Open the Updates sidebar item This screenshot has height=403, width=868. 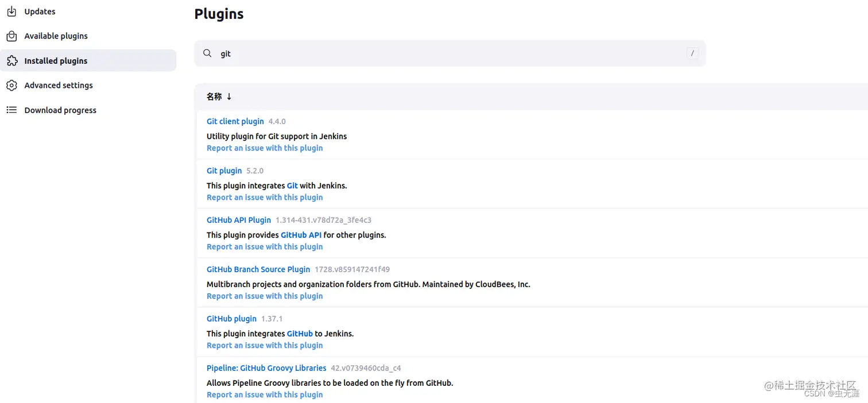click(x=88, y=11)
